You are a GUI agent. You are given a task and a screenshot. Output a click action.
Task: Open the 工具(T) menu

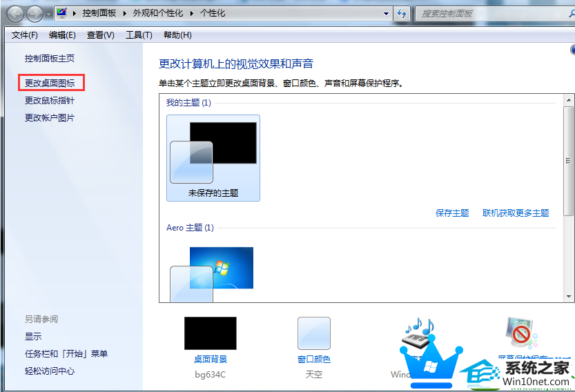139,35
